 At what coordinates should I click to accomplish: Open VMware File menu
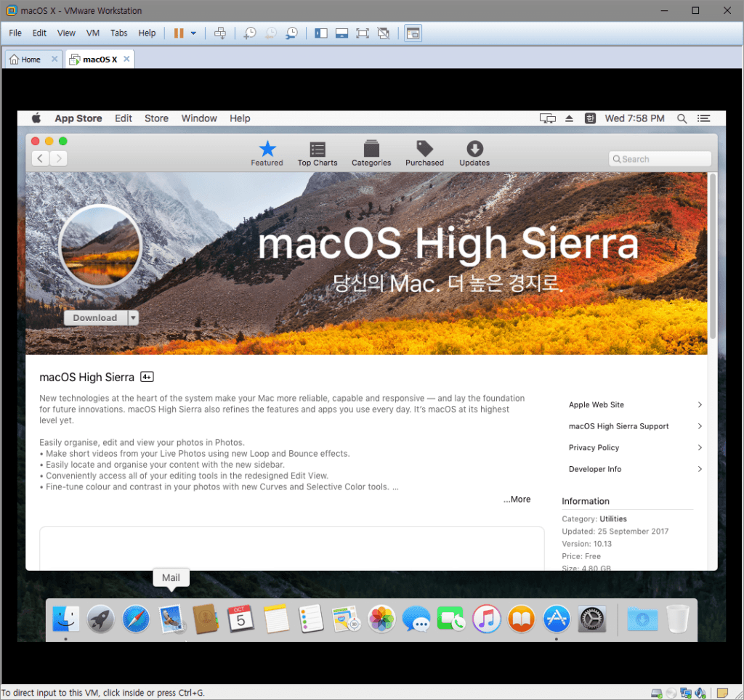point(15,33)
